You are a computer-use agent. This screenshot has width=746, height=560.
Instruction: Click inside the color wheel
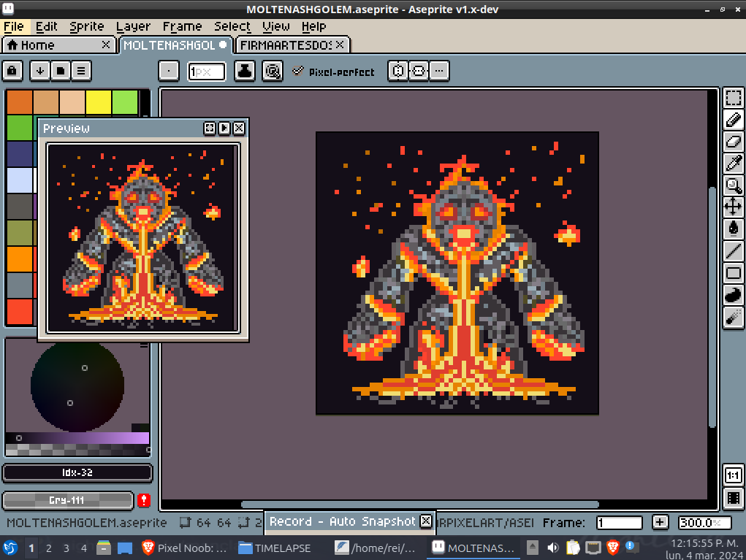pos(77,387)
